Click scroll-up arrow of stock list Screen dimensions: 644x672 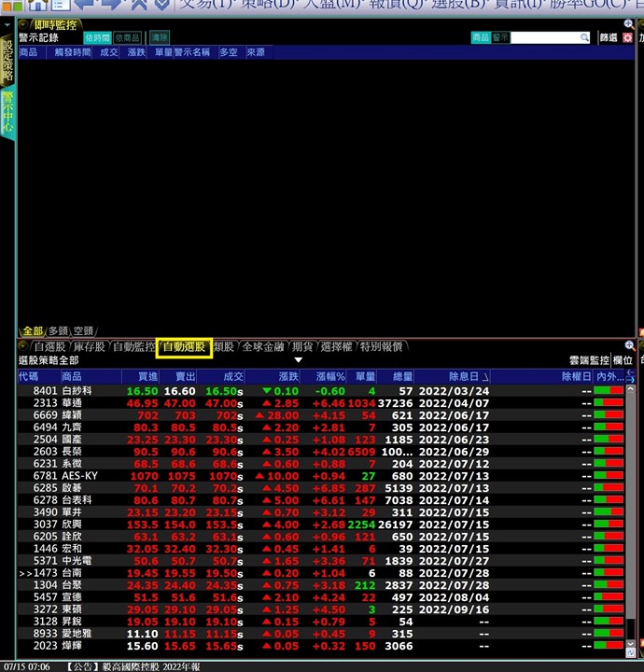click(630, 389)
